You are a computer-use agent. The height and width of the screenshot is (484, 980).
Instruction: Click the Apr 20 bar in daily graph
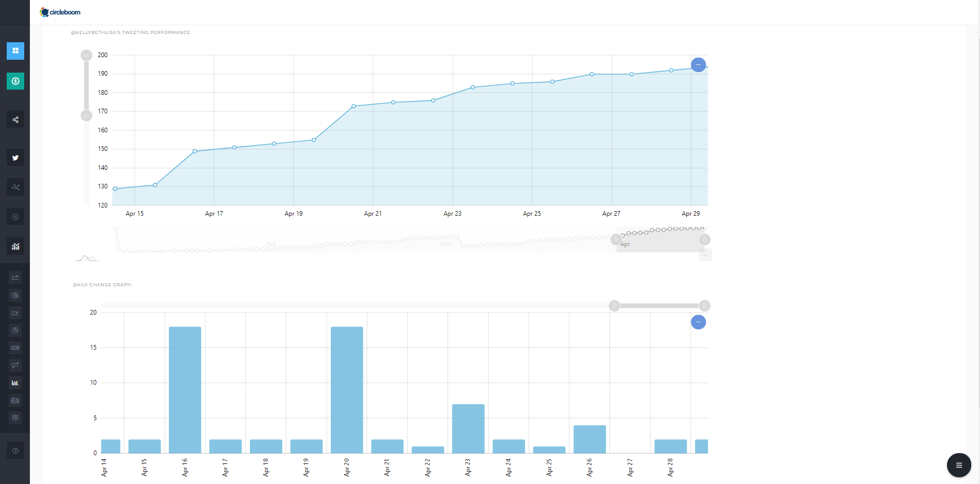point(347,390)
